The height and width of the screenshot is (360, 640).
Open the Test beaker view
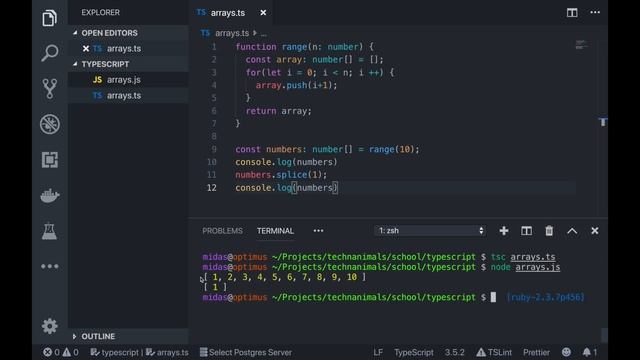(49, 231)
